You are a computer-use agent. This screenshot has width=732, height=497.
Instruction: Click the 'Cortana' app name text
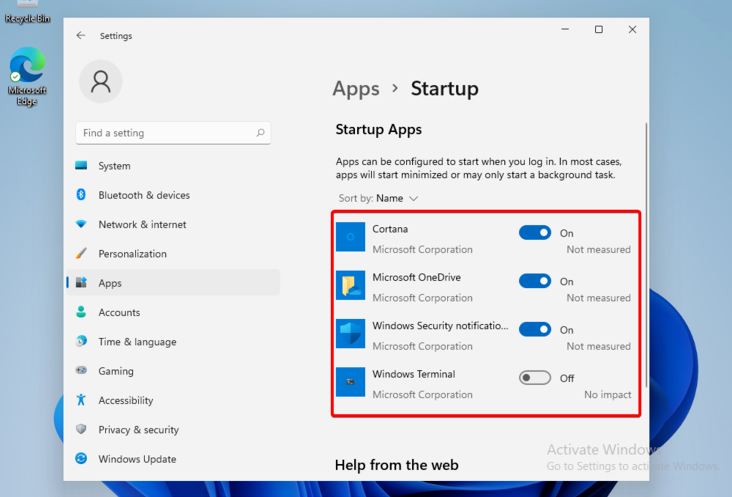coord(390,229)
